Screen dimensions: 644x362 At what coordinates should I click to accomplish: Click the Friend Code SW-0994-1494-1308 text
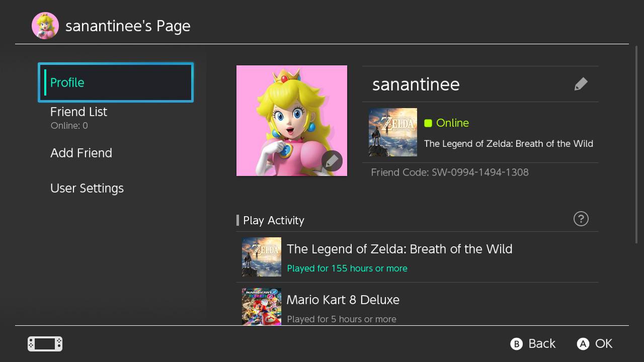coord(450,172)
